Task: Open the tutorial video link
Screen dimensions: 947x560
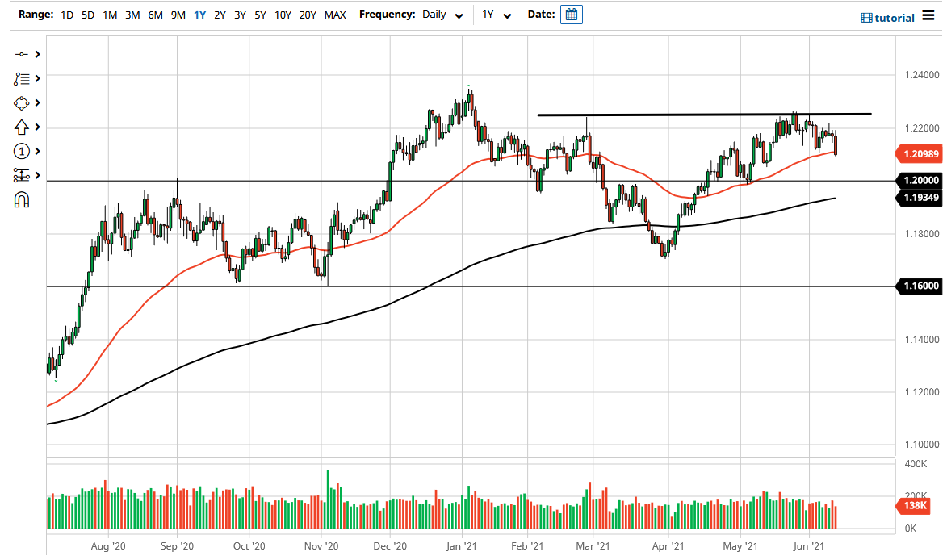Action: [x=887, y=18]
